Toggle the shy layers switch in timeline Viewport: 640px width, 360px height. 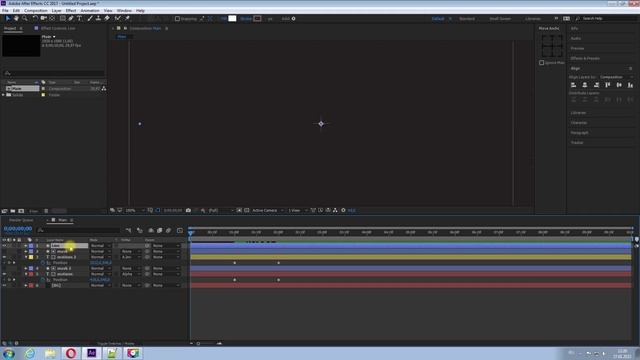click(151, 231)
